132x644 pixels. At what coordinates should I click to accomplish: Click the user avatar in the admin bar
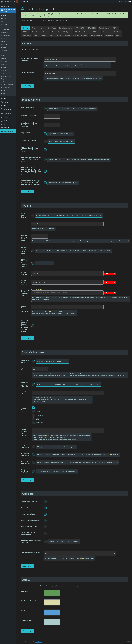[130, 2]
